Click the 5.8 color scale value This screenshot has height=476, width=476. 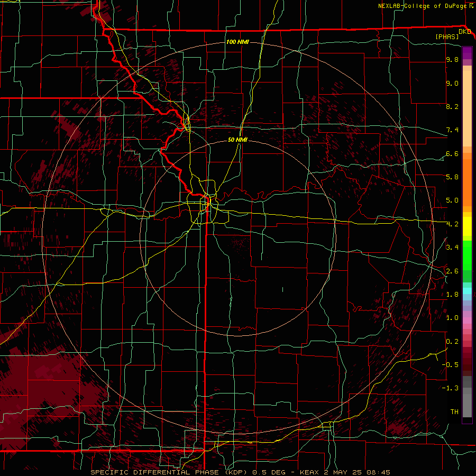click(452, 177)
